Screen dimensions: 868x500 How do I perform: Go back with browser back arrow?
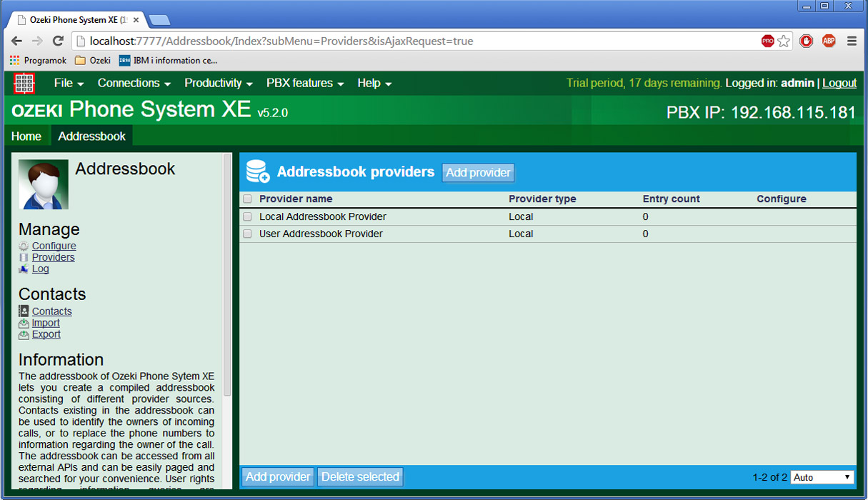click(17, 41)
